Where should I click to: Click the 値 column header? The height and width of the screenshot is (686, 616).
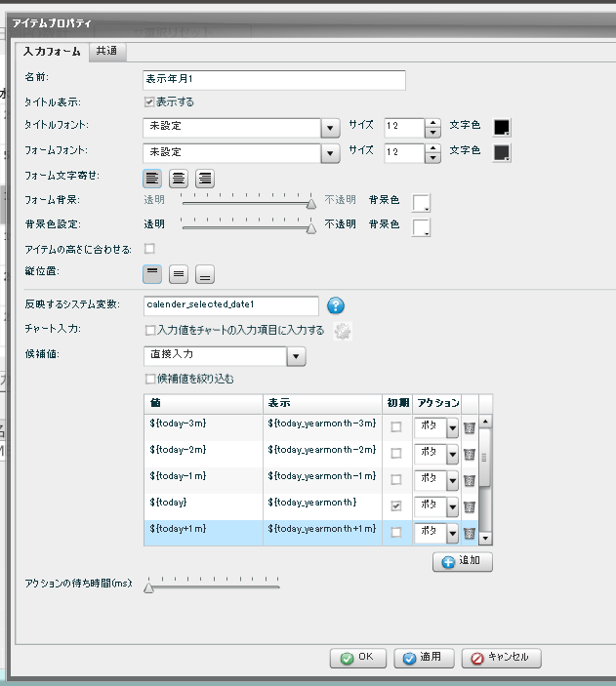pos(203,403)
